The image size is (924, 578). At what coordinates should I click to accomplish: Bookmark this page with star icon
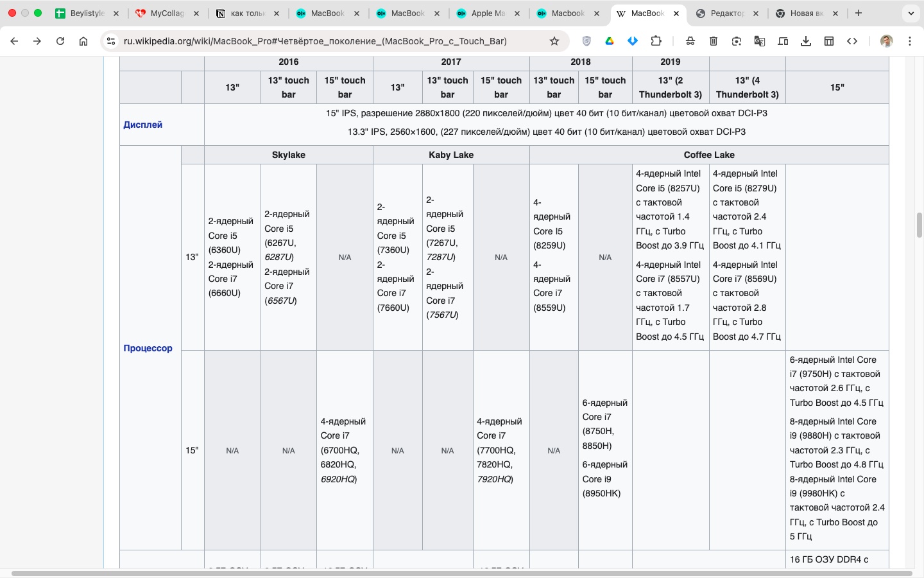point(554,41)
